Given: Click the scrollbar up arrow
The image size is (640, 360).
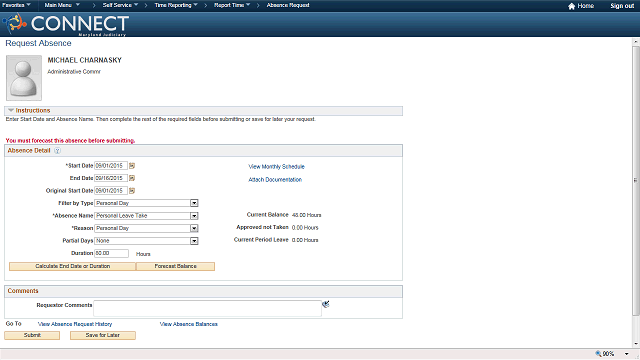Looking at the screenshot, I should coord(636,42).
